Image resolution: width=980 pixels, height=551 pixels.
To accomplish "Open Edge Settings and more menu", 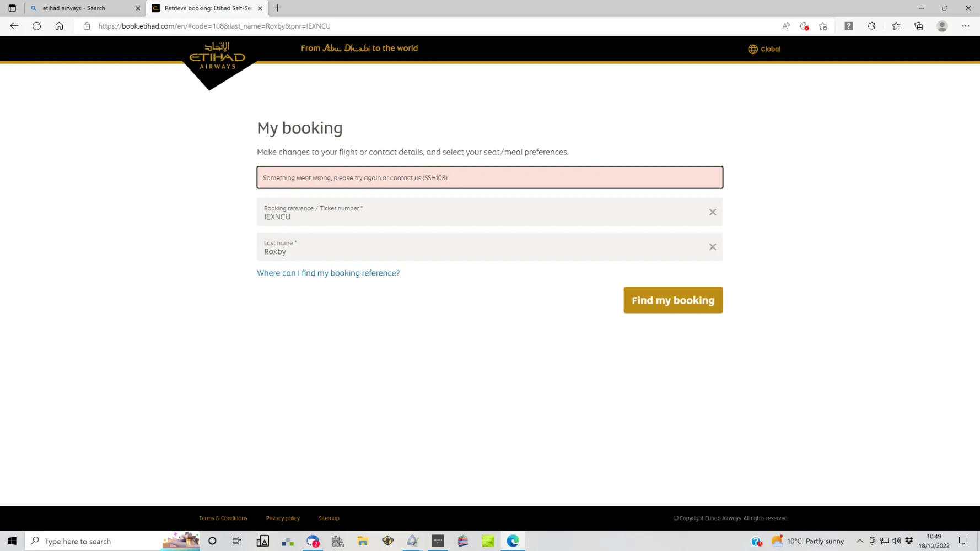I will tap(966, 26).
